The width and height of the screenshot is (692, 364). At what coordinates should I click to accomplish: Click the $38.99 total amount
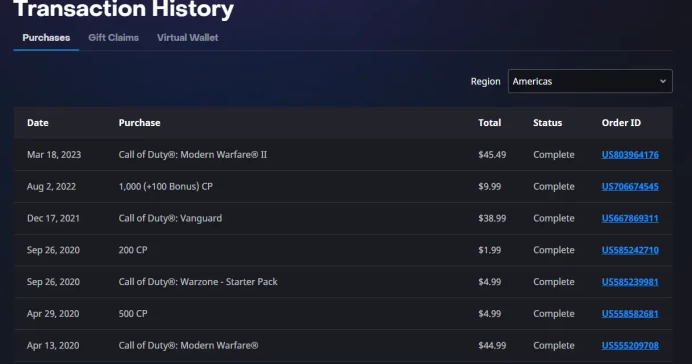(x=492, y=218)
